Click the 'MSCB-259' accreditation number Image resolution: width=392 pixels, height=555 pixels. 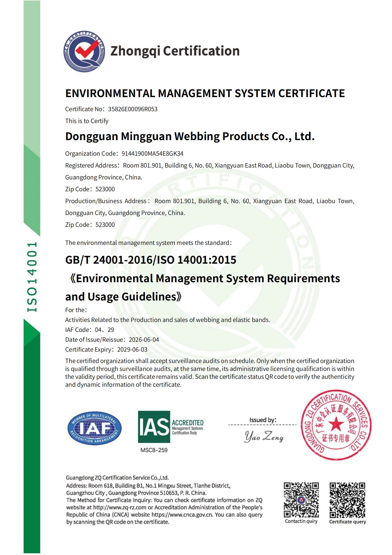pos(154,450)
